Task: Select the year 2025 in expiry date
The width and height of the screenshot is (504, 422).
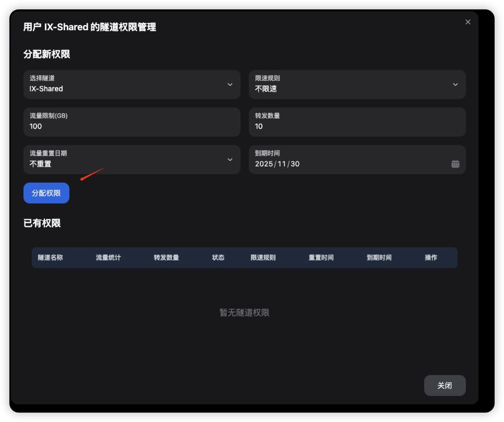Action: (x=263, y=164)
